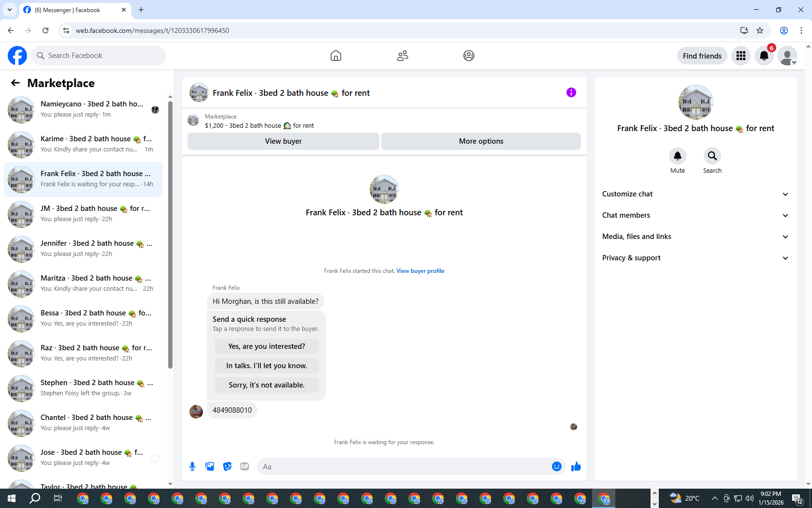Click the 4849088010 message bubble
Viewport: 812px width, 508px height.
click(x=232, y=410)
